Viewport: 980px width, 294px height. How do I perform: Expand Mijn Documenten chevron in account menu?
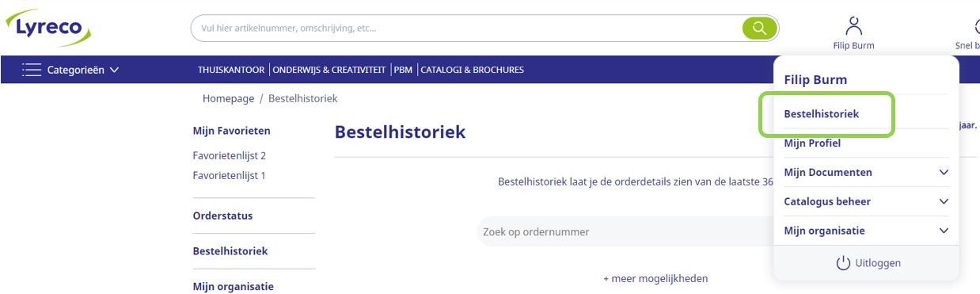pos(943,172)
